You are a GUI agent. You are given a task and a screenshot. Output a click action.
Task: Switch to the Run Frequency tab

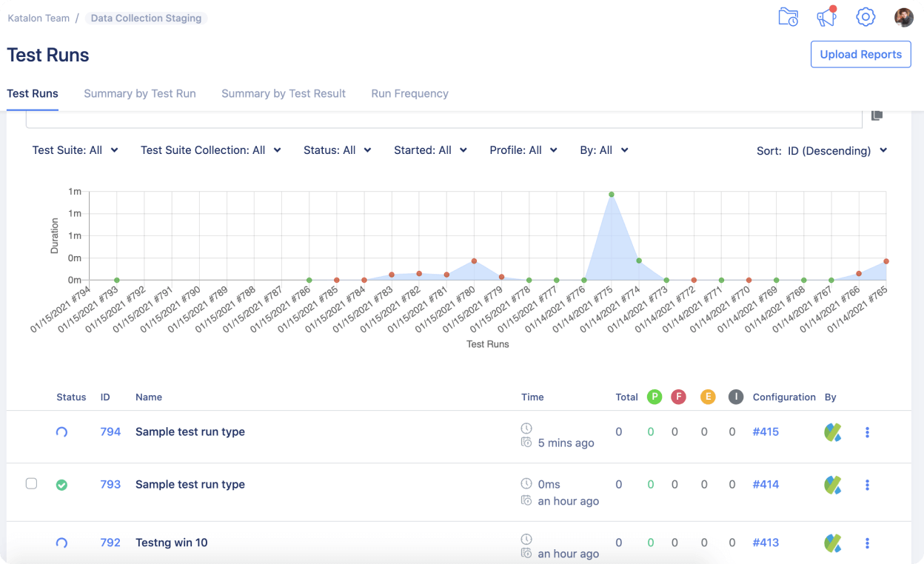[x=409, y=93]
